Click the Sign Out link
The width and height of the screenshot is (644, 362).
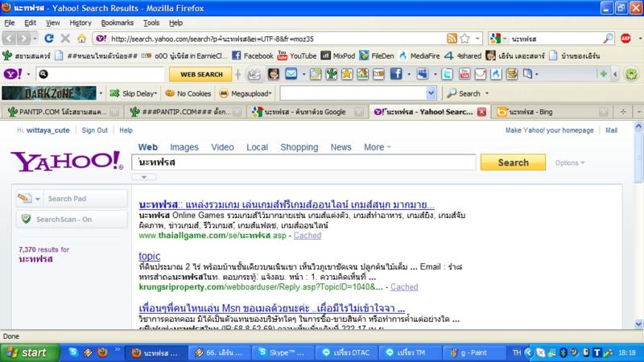(x=94, y=130)
